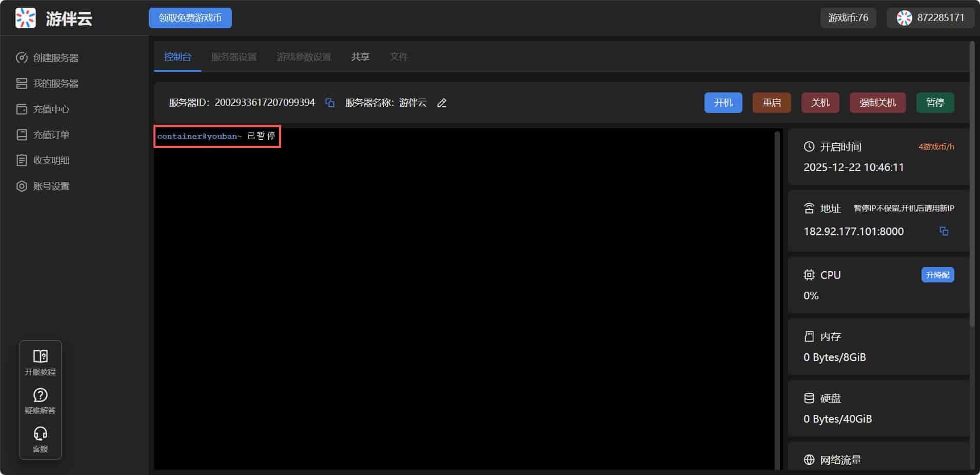Contact 客服 via headset icon
The height and width of the screenshot is (475, 980).
pos(41,439)
